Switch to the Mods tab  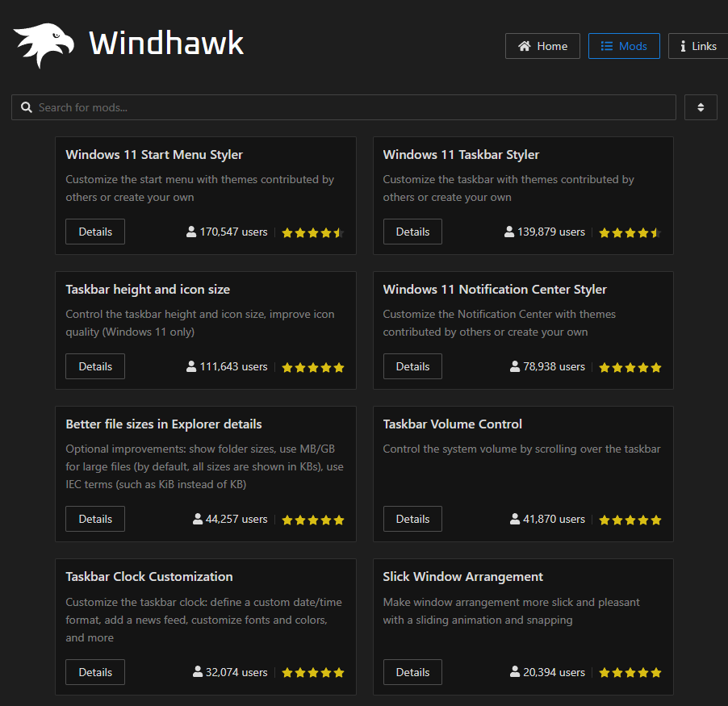624,46
